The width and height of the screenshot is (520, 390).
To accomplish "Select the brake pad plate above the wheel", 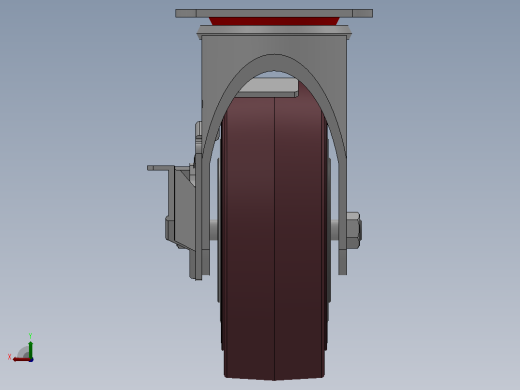I will pyautogui.click(x=268, y=88).
